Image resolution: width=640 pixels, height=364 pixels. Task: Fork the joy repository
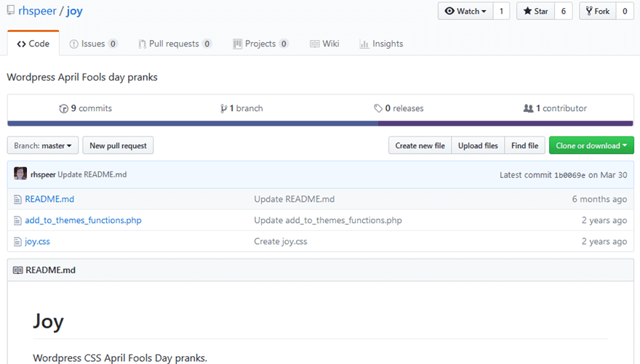598,11
